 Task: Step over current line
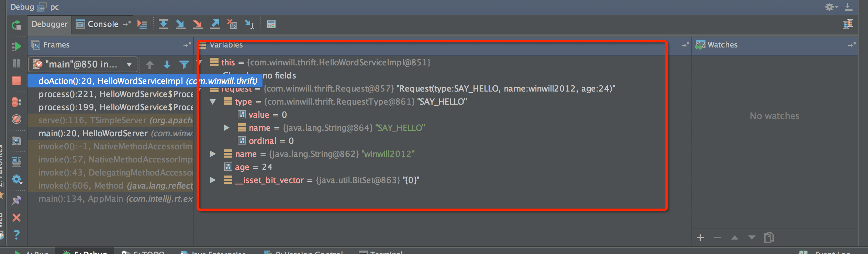[x=164, y=24]
